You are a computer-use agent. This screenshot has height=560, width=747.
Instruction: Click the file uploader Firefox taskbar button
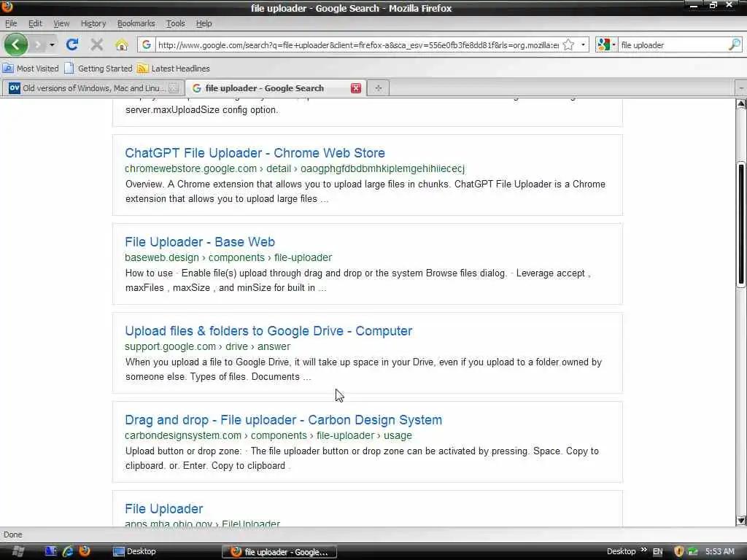279,552
